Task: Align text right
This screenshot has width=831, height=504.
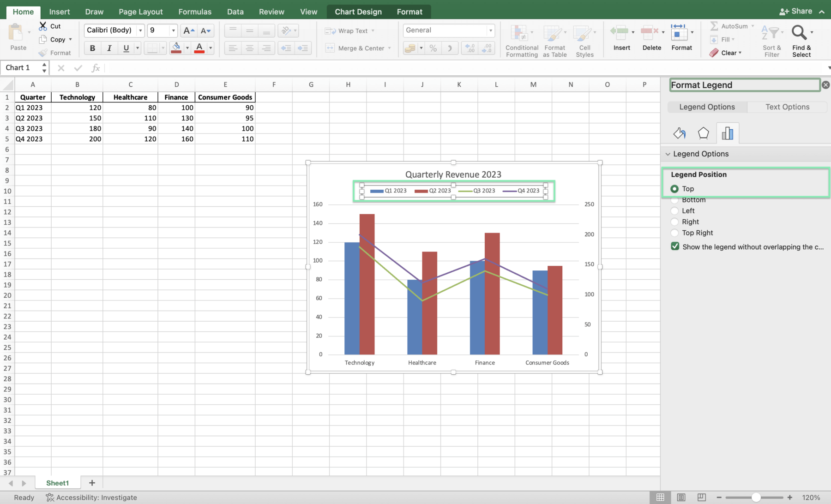Action: click(266, 48)
